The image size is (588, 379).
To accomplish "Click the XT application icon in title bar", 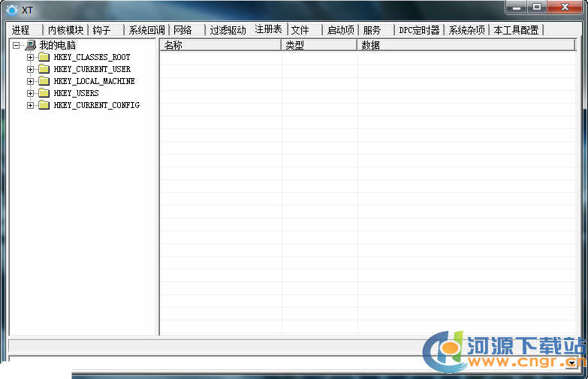I will [x=12, y=10].
